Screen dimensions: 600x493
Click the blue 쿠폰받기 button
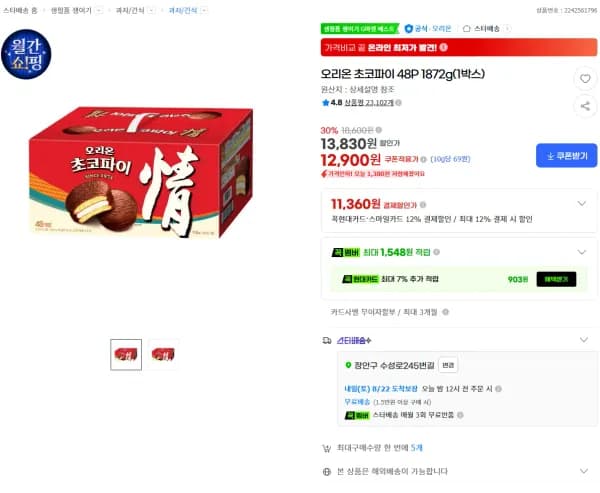tap(566, 155)
